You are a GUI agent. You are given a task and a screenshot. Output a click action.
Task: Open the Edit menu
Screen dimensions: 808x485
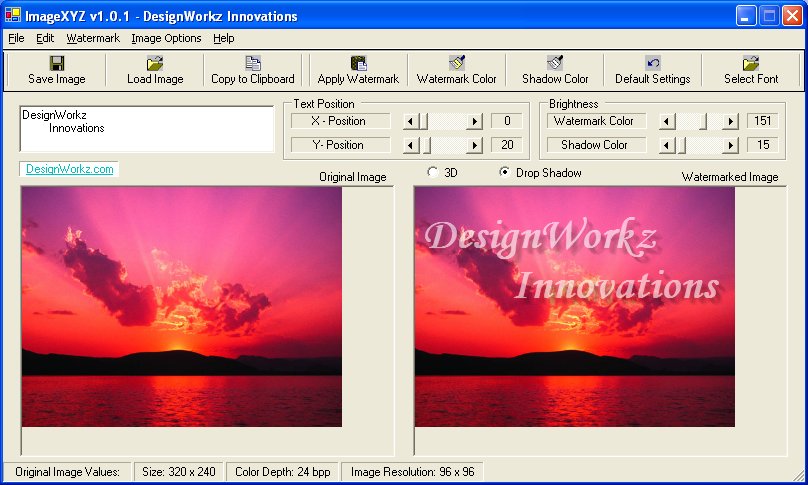[45, 38]
